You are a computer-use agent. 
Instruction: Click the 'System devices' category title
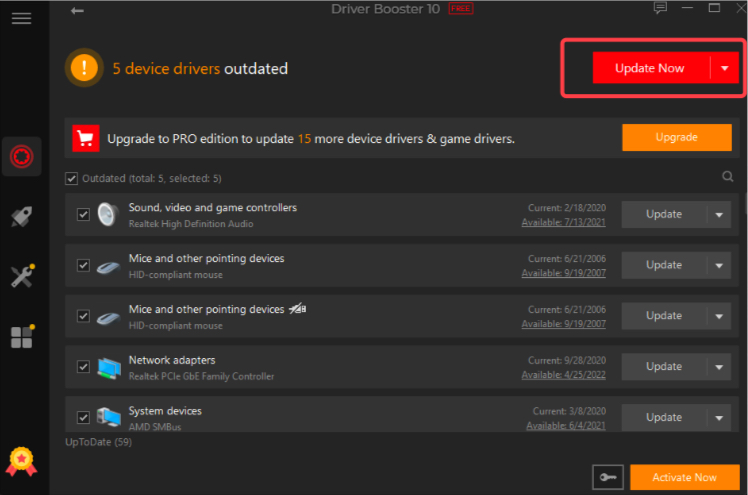165,411
